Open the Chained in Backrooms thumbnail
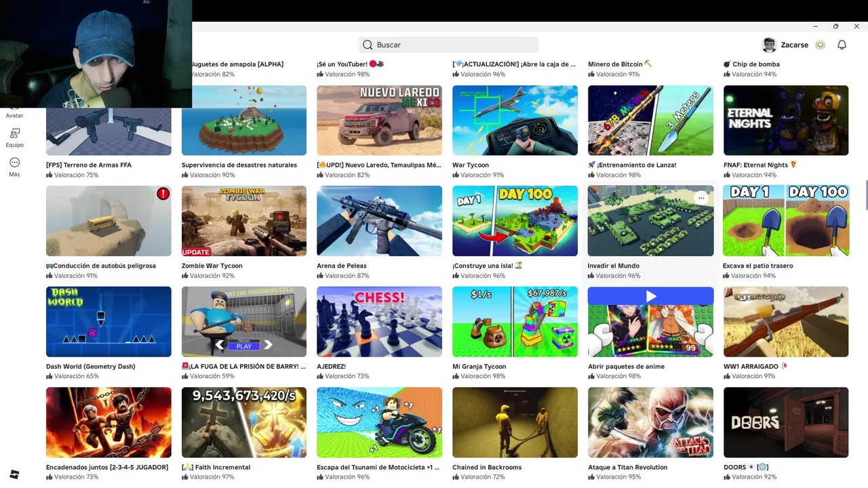 pos(515,422)
